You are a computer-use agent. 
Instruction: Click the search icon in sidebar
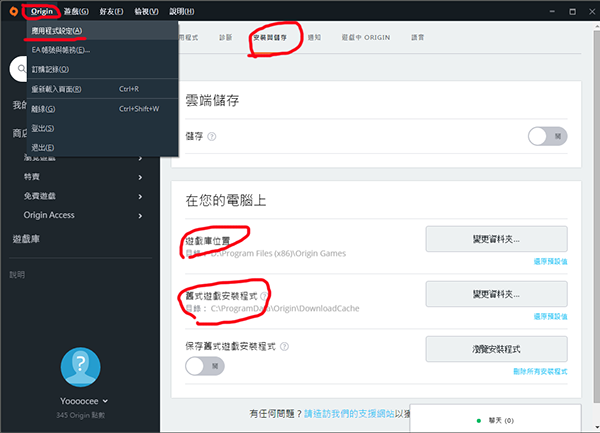tap(19, 68)
